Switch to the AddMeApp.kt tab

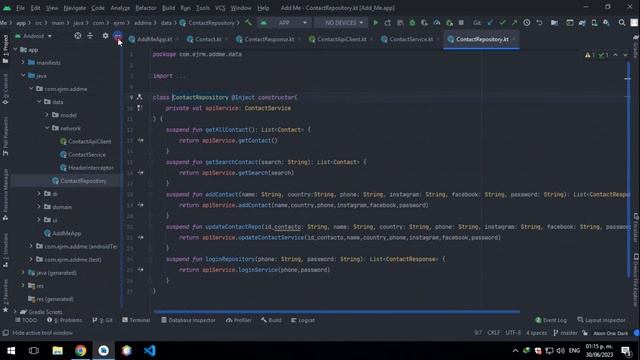pos(154,39)
